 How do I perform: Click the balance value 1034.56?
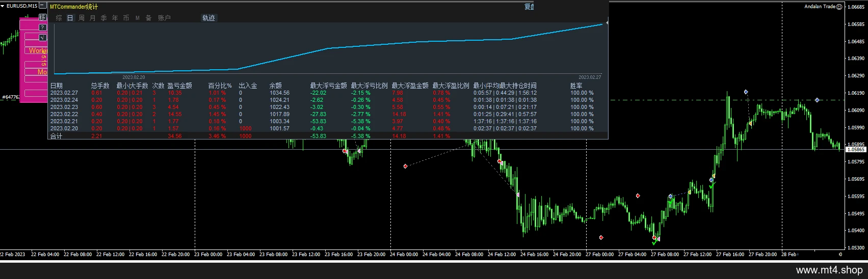coord(279,93)
